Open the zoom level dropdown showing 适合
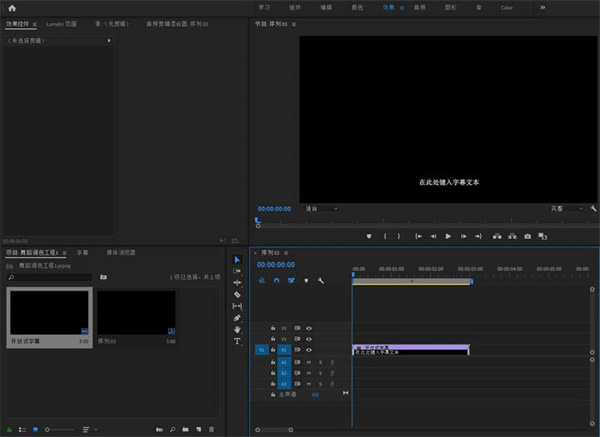Viewport: 600px width, 437px height. [320, 209]
